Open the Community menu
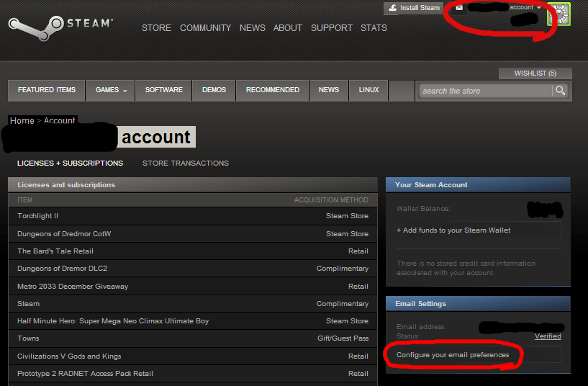The height and width of the screenshot is (386, 588). coord(205,28)
